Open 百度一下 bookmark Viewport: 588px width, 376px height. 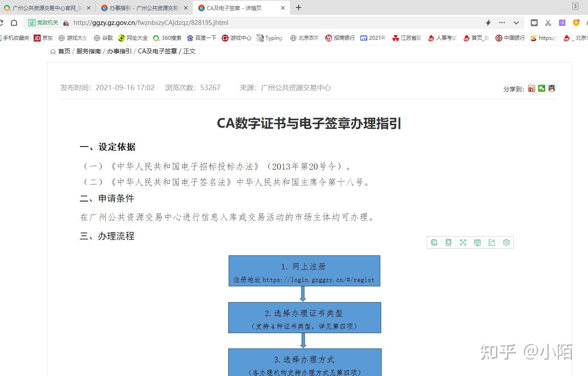click(202, 38)
